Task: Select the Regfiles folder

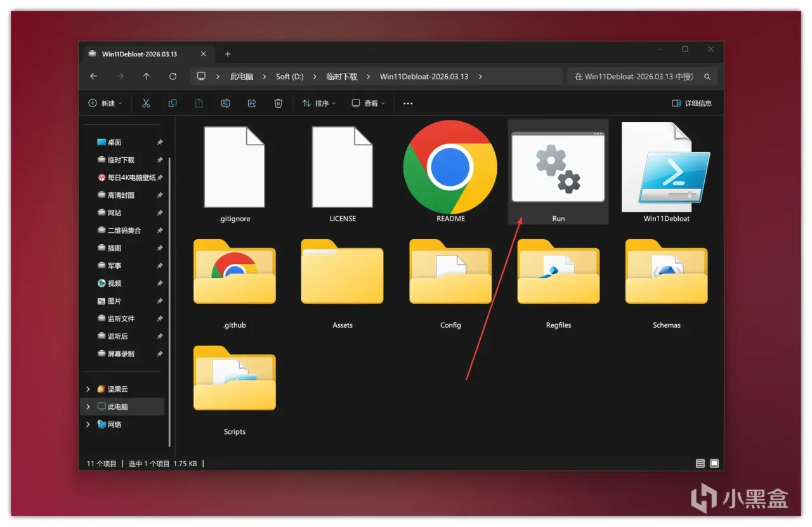Action: pyautogui.click(x=558, y=272)
